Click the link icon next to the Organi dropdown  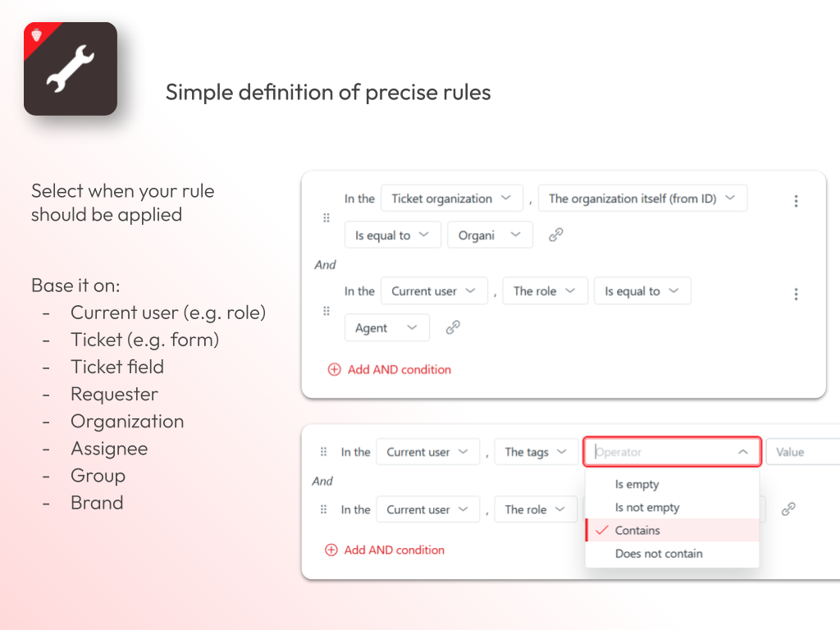[556, 235]
